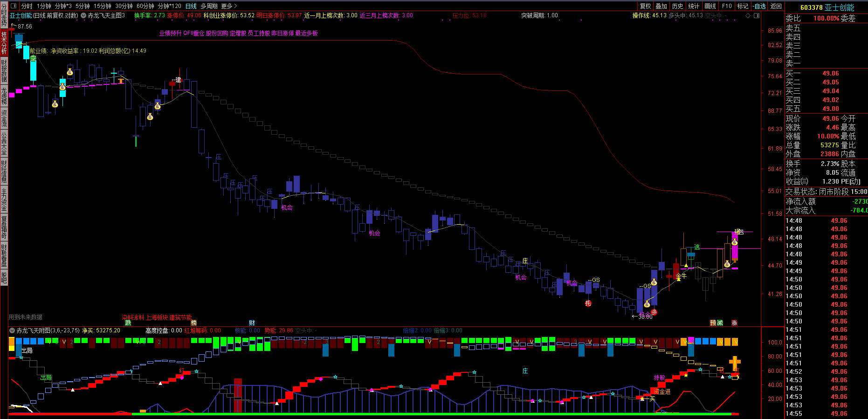
Task: Click the 涨幅 value 10.00%
Action: (x=828, y=136)
